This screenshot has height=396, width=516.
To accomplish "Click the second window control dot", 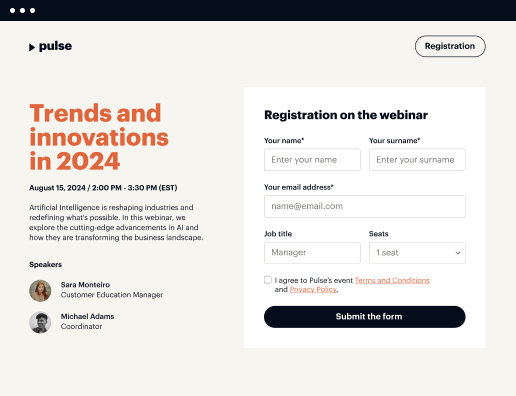I will [22, 10].
